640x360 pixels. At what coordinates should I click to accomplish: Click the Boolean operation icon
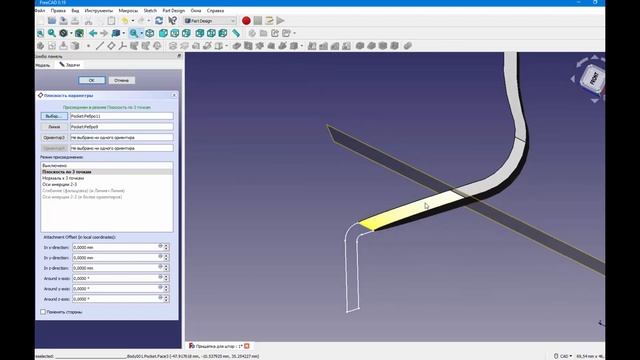point(408,46)
